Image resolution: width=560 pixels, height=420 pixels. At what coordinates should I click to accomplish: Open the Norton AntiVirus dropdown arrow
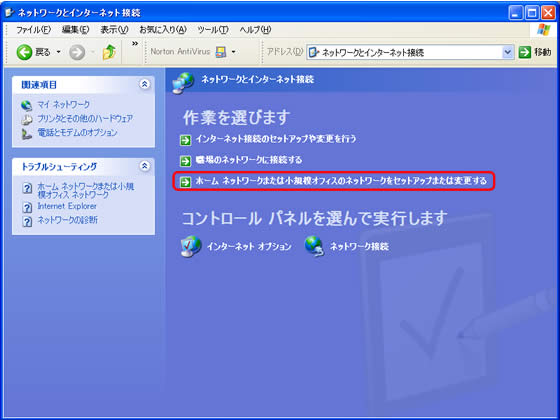[x=233, y=52]
